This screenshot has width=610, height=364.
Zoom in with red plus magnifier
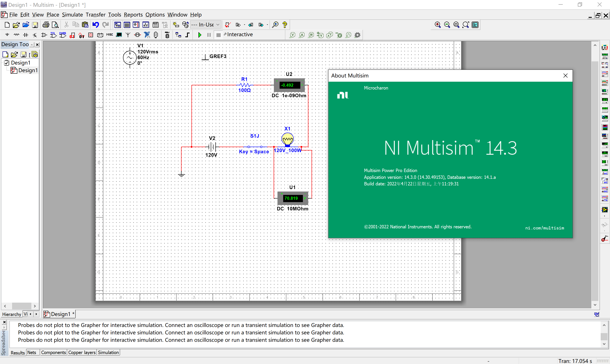tap(438, 25)
